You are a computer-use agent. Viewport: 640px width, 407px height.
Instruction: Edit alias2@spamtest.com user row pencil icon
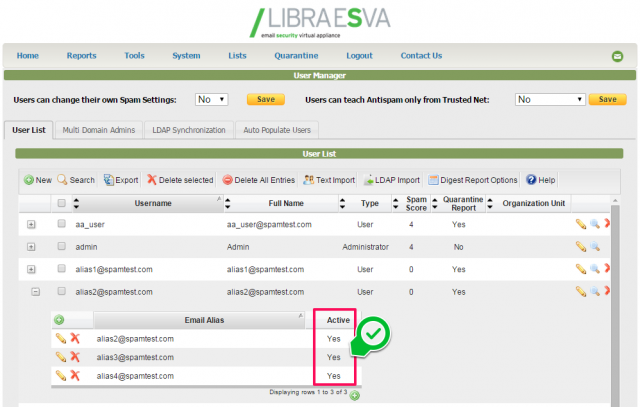click(x=581, y=291)
